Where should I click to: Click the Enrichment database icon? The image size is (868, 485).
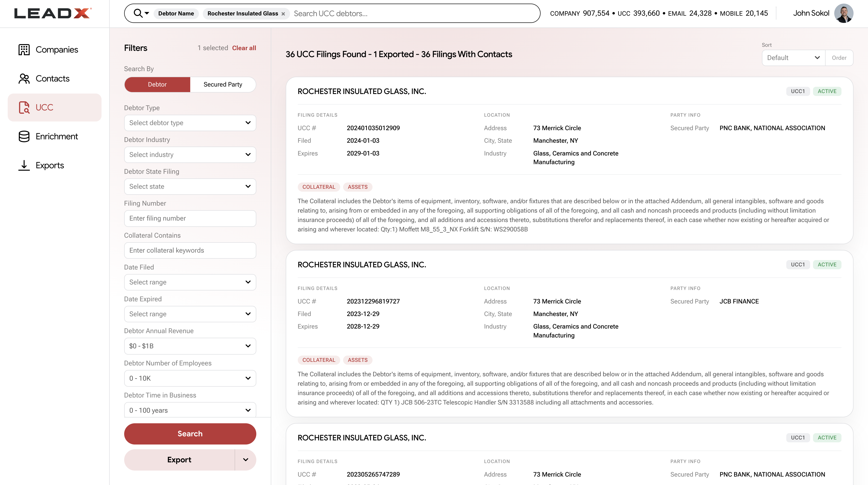(x=24, y=136)
